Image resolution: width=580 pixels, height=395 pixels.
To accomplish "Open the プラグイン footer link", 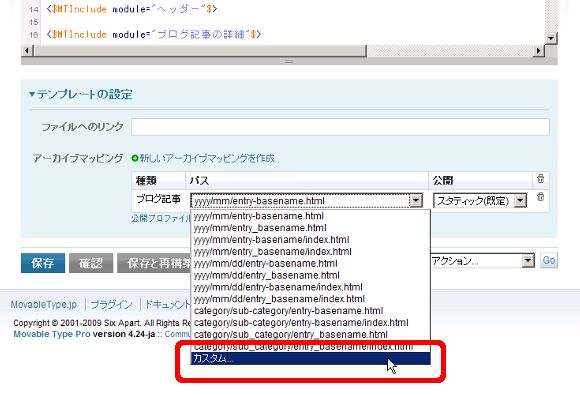I will coord(111,304).
